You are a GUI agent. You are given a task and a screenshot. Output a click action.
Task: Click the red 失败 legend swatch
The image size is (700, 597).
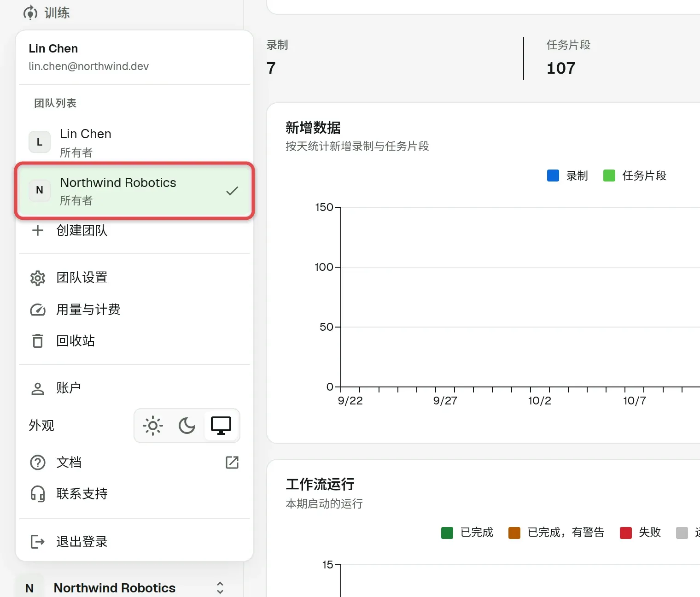(626, 533)
